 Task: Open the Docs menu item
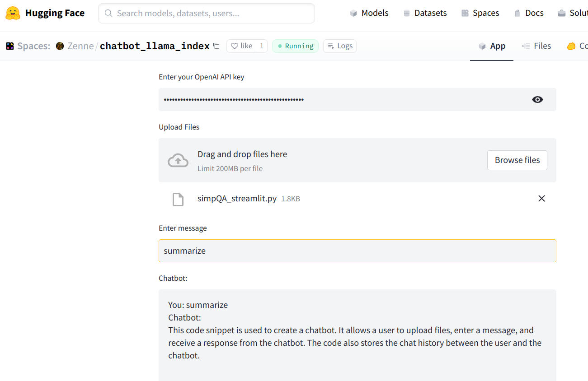pyautogui.click(x=529, y=13)
